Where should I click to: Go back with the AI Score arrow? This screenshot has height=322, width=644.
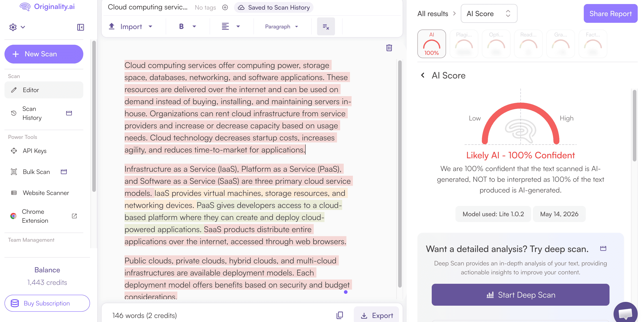tap(423, 75)
